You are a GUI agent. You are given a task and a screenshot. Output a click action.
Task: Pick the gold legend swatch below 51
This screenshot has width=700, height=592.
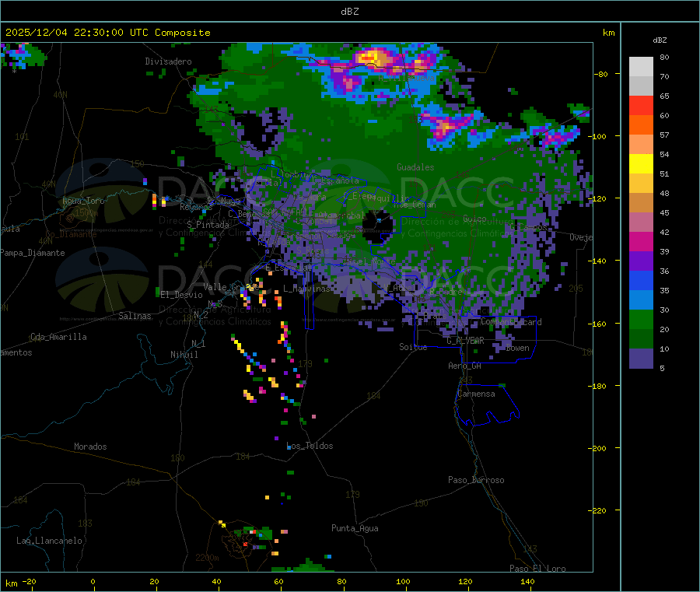point(641,184)
